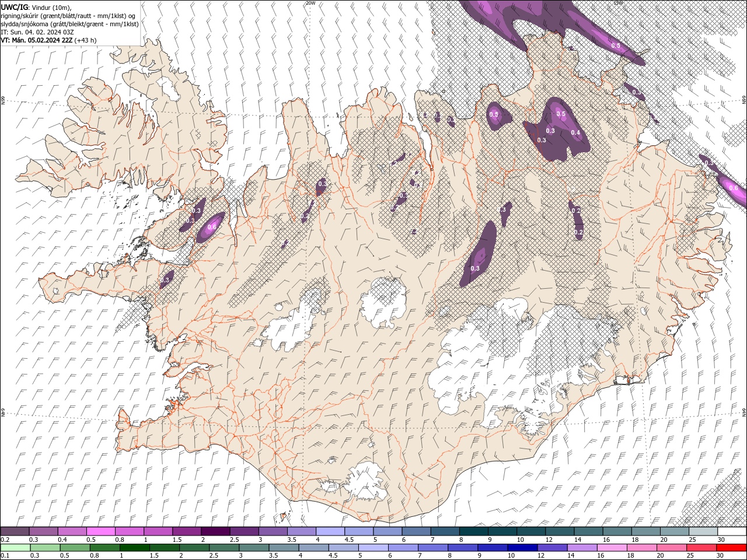Select the dark teal 8–9 snow swatch
The height and width of the screenshot is (560, 747).
click(x=473, y=531)
